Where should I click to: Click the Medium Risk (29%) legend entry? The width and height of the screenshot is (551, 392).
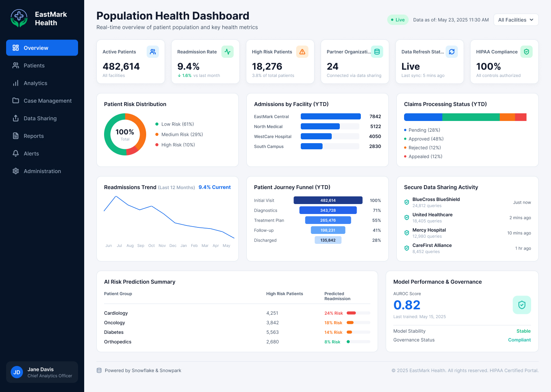179,134
